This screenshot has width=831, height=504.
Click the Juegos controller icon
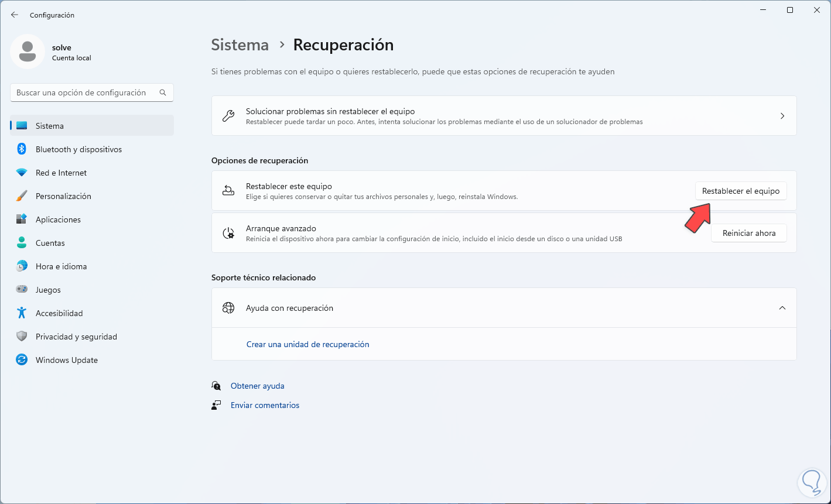coord(22,290)
